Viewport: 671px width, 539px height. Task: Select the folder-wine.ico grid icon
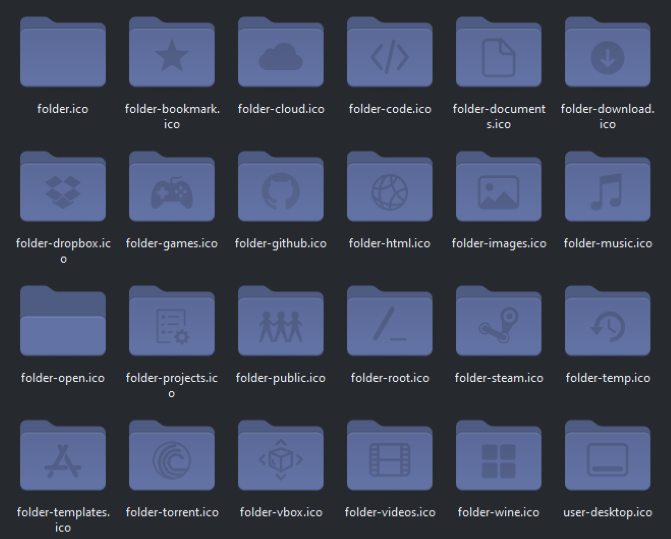(x=499, y=462)
